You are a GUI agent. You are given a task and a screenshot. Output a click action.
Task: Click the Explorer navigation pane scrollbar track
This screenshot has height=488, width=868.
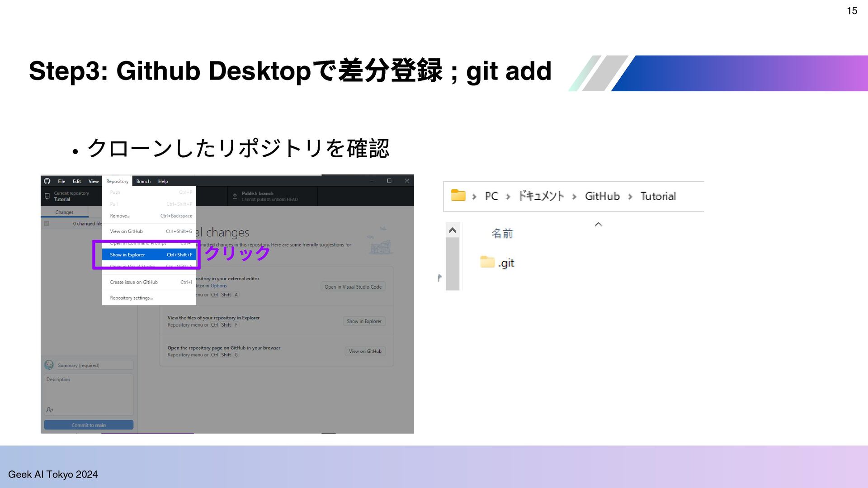pos(453,264)
